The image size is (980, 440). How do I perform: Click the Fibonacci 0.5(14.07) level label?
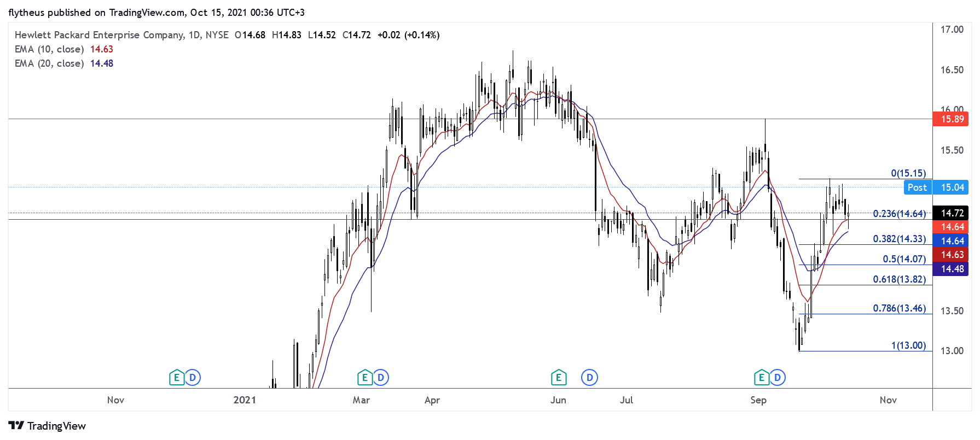pos(904,259)
